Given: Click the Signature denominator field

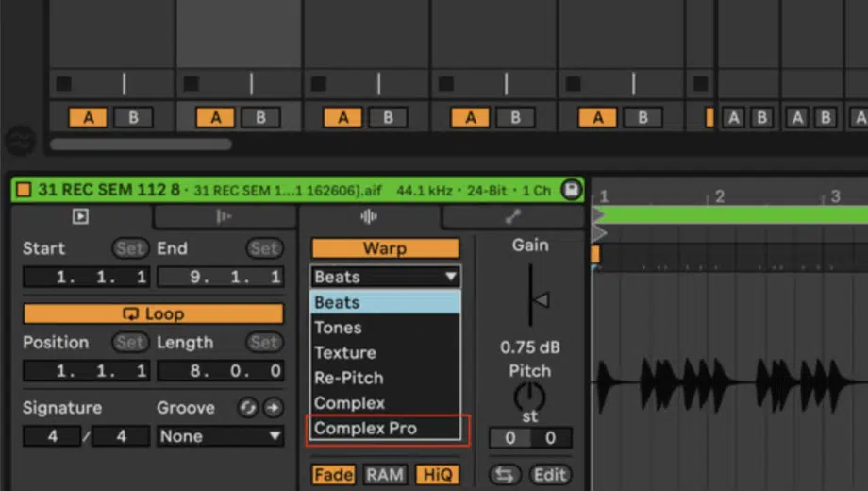Looking at the screenshot, I should [121, 436].
